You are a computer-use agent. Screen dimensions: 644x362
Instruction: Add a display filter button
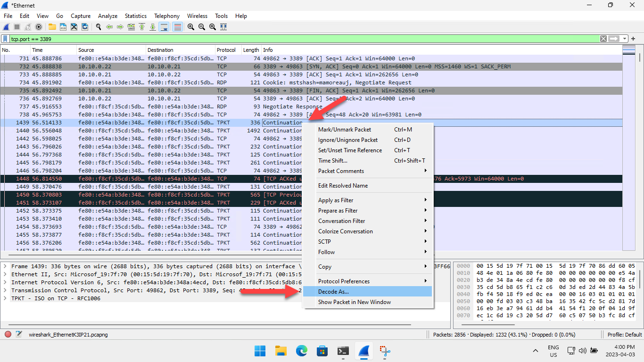[x=634, y=39]
